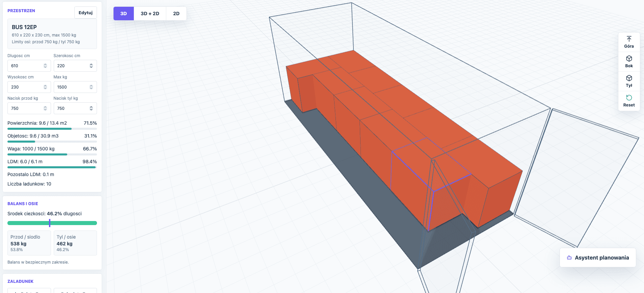
Task: Open Asystent planowania assistant
Action: [598, 258]
